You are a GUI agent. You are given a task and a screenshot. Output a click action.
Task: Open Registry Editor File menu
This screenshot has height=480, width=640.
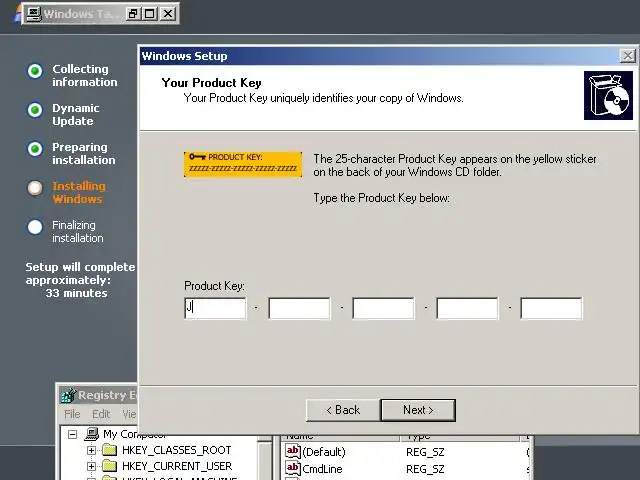point(72,414)
